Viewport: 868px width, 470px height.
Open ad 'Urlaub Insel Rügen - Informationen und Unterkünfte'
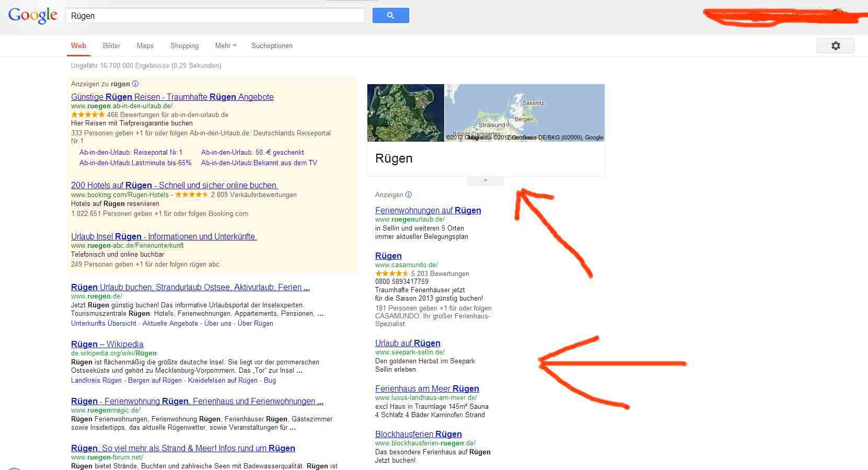tap(164, 236)
